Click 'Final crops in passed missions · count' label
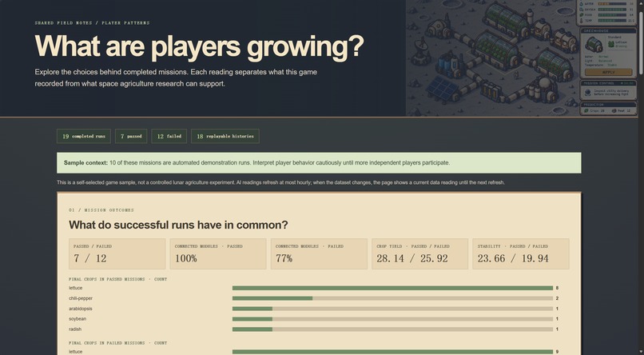The image size is (644, 355). coord(118,279)
